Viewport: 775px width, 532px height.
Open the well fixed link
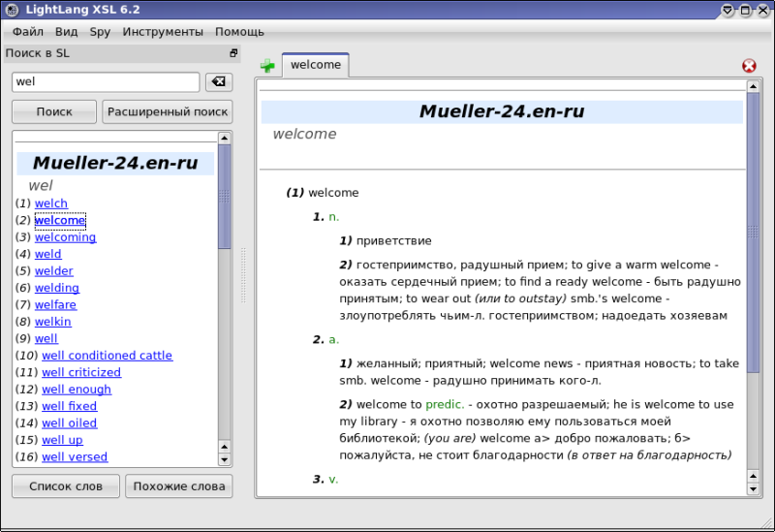tap(69, 406)
